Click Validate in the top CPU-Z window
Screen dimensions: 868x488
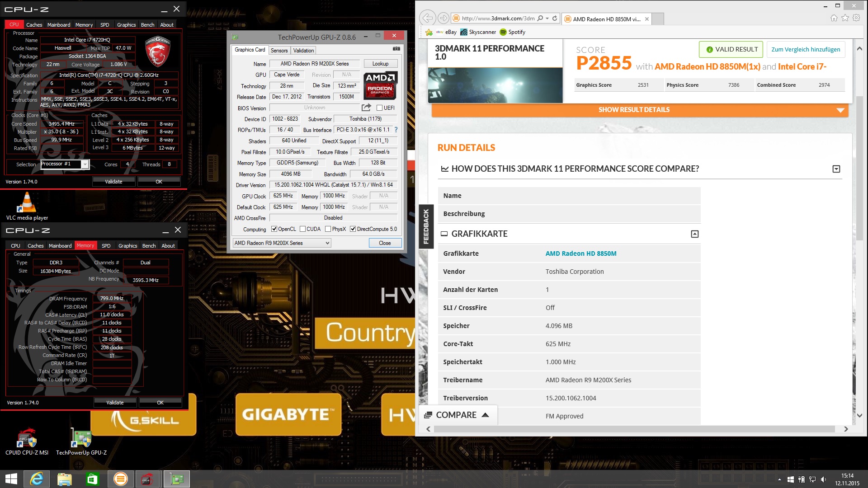[x=113, y=182]
